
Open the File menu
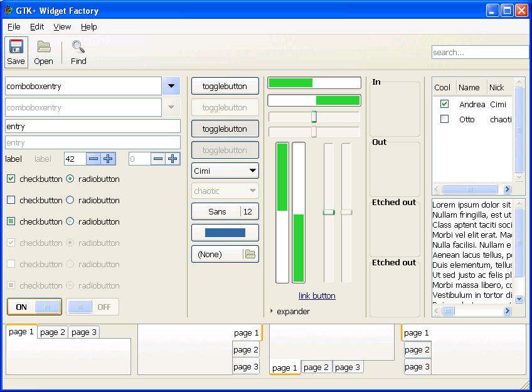pyautogui.click(x=14, y=27)
